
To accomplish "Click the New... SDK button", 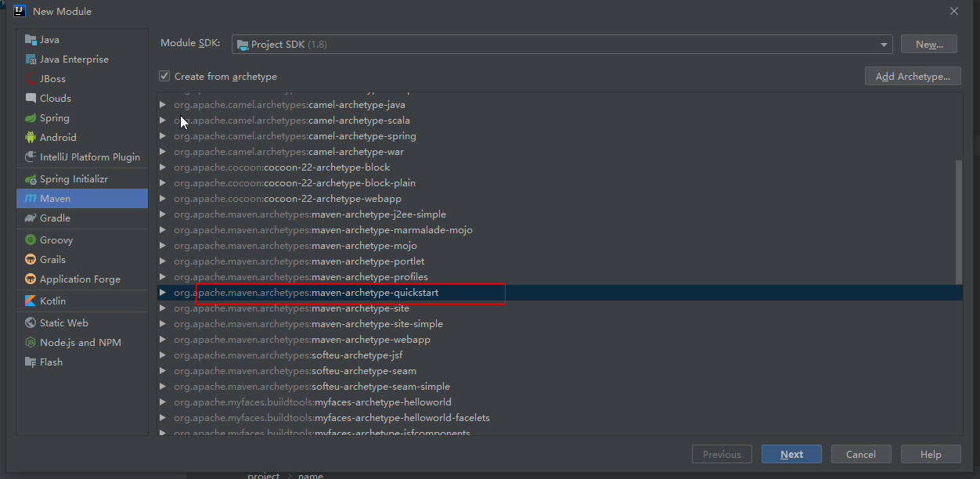I will (x=929, y=45).
